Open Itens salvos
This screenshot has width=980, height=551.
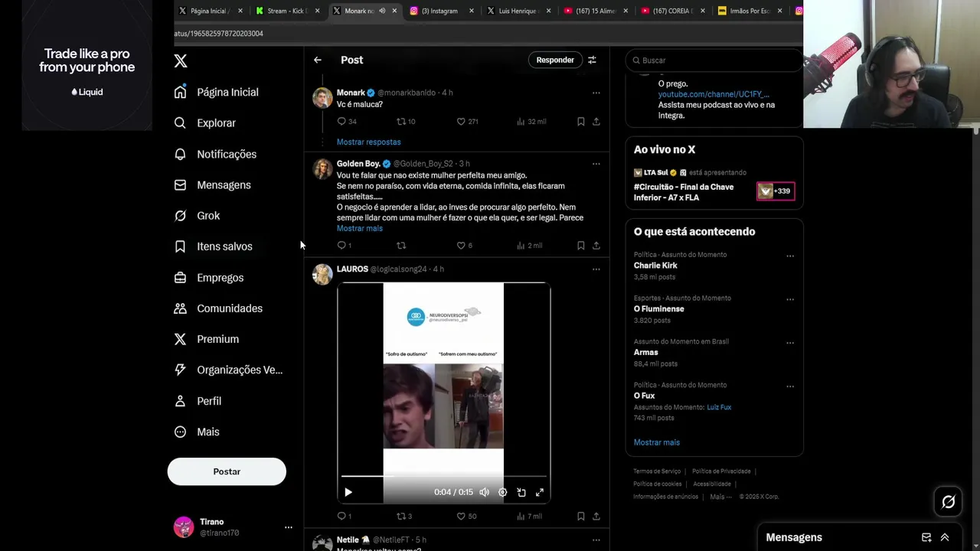click(x=214, y=246)
